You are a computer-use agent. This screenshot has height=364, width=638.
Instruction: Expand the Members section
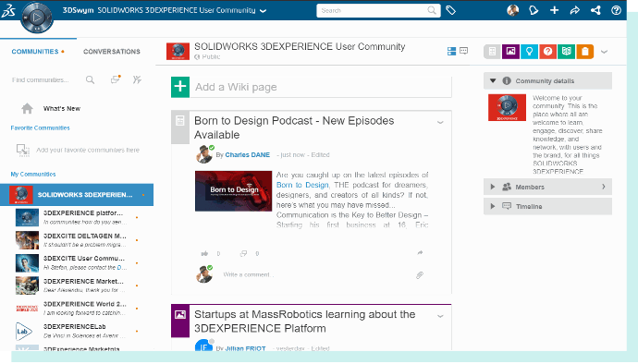point(547,187)
